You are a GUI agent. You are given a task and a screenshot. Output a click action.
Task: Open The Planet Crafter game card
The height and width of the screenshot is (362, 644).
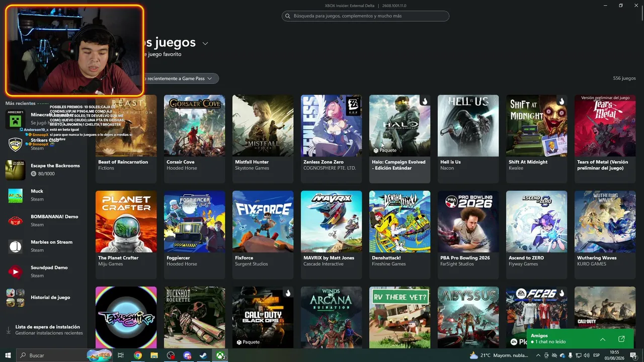126,235
